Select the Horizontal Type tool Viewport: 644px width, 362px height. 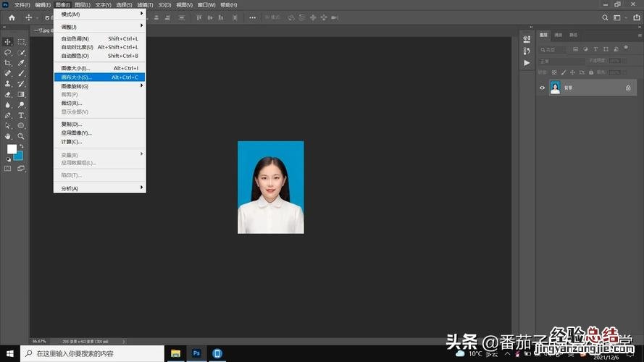click(x=21, y=115)
